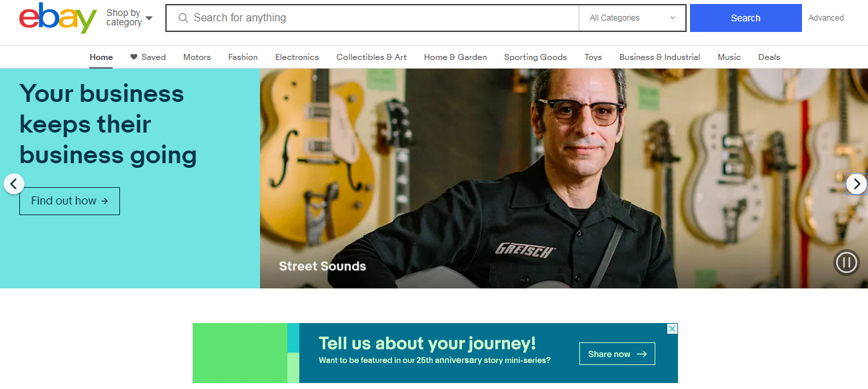Go to Collectibles & Art category
The height and width of the screenshot is (389, 868).
click(x=371, y=57)
